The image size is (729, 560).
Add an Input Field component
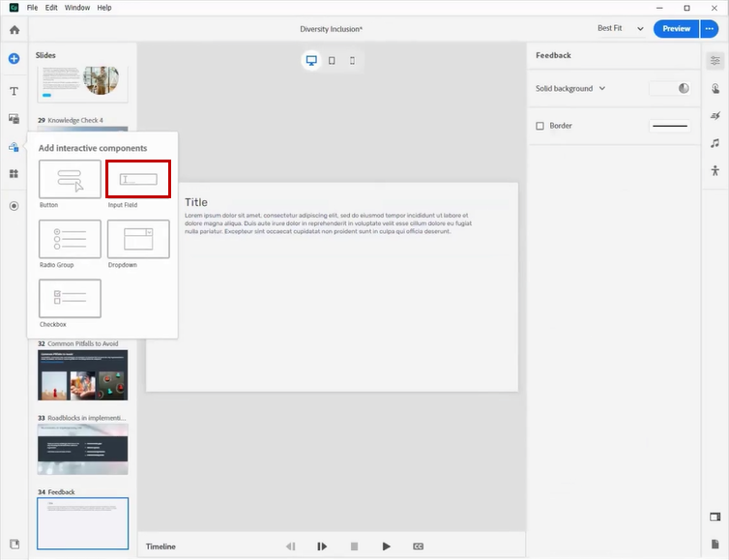(x=138, y=179)
